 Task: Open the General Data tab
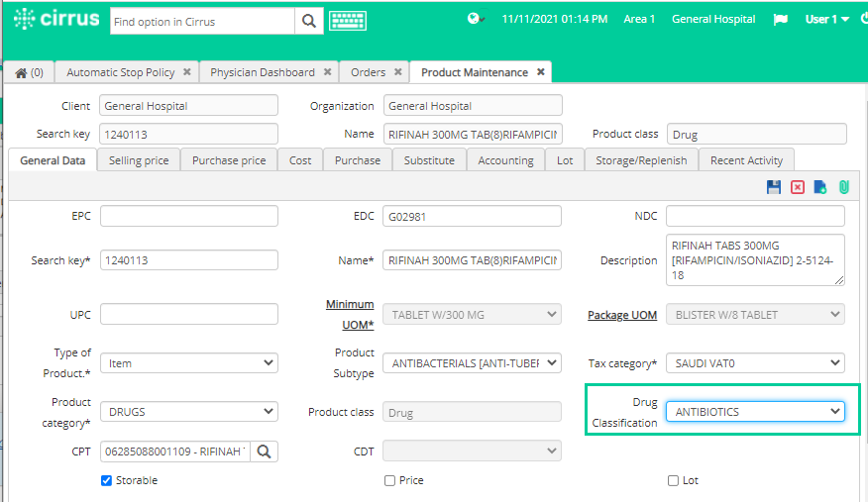pos(53,160)
